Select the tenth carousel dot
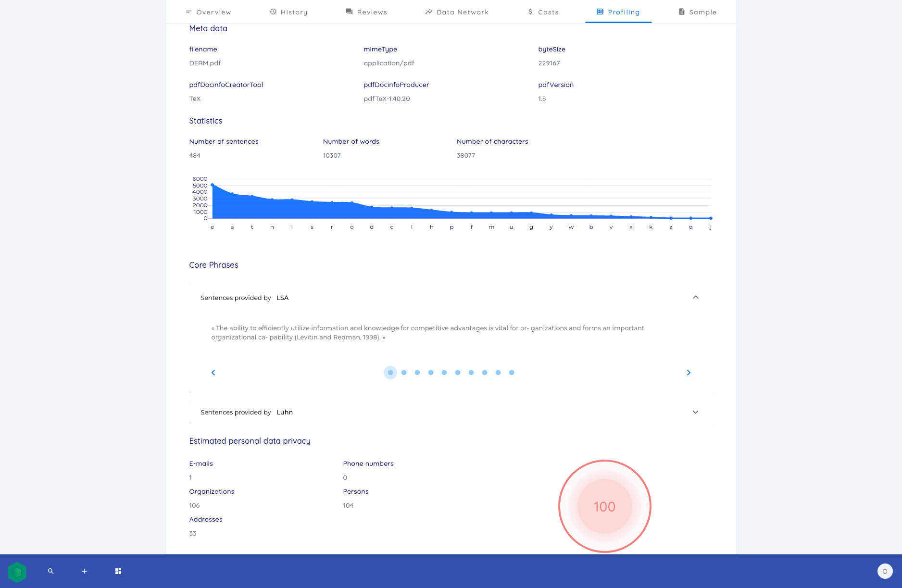 [512, 373]
